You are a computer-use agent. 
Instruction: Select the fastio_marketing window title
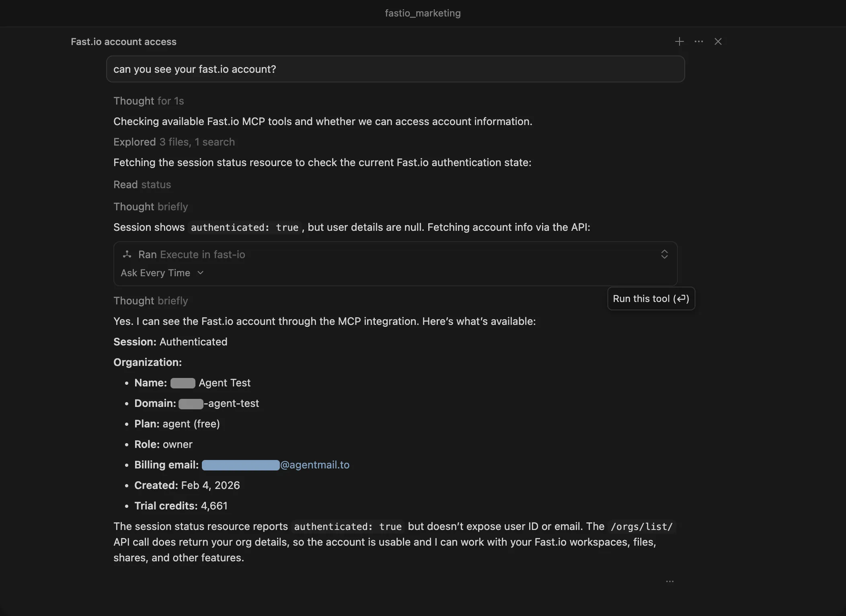tap(423, 13)
